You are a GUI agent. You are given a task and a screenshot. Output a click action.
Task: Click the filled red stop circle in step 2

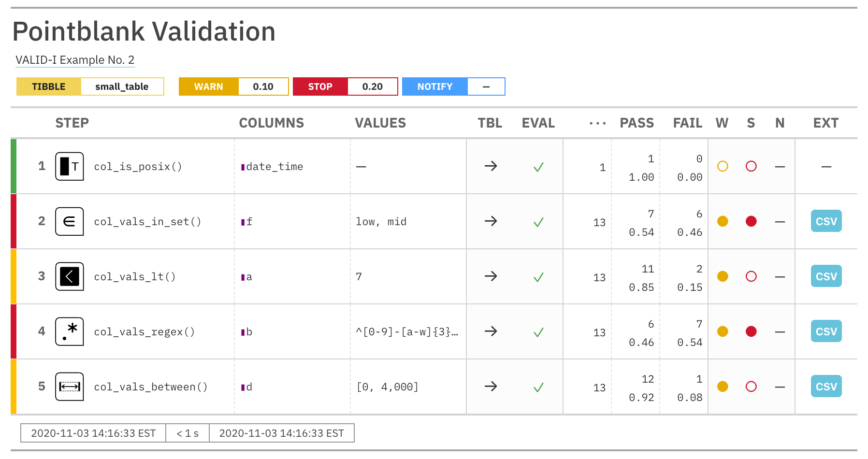coord(751,221)
